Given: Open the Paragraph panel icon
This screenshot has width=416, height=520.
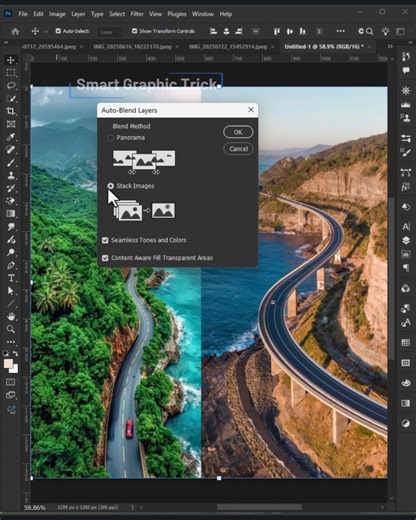Looking at the screenshot, I should (406, 268).
